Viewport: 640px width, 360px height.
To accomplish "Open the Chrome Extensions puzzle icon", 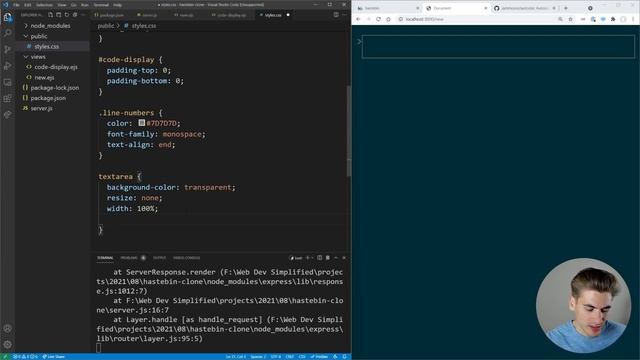I will click(x=613, y=19).
